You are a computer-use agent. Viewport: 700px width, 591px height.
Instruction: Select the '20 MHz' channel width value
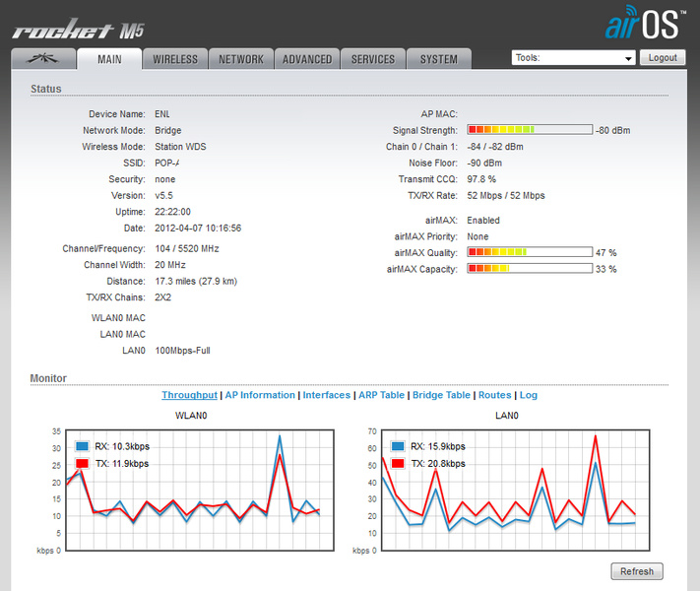click(x=170, y=265)
